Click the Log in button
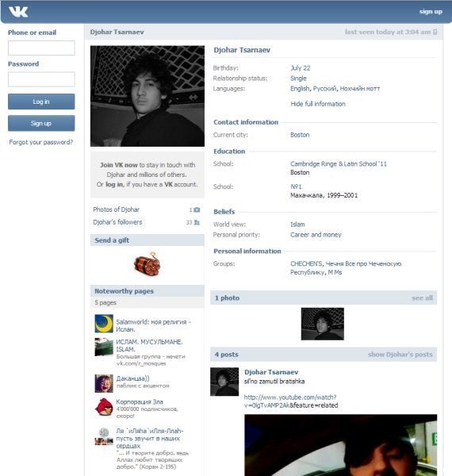Image resolution: width=452 pixels, height=476 pixels. [x=41, y=102]
